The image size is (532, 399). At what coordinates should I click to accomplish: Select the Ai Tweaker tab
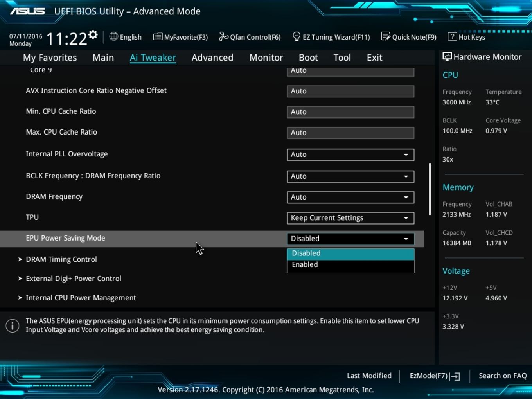[153, 58]
